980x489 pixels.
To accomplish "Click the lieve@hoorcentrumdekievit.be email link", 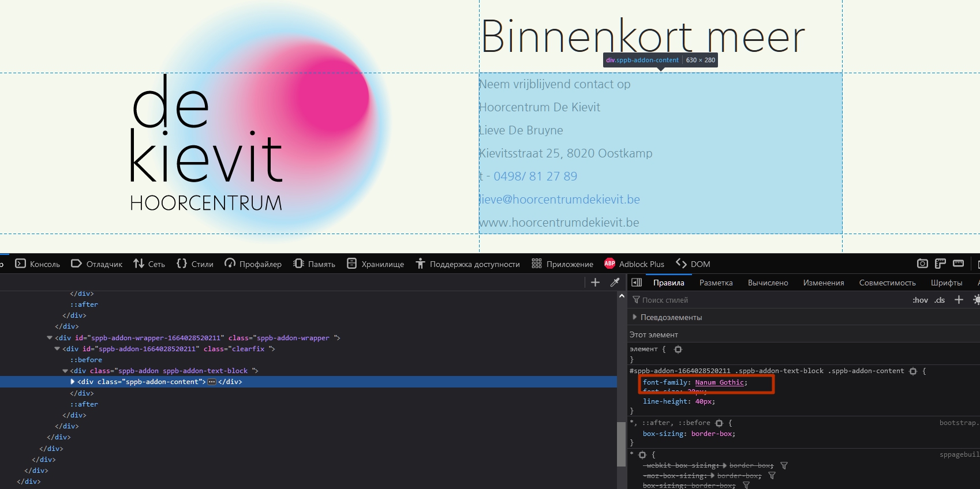I will coord(559,200).
